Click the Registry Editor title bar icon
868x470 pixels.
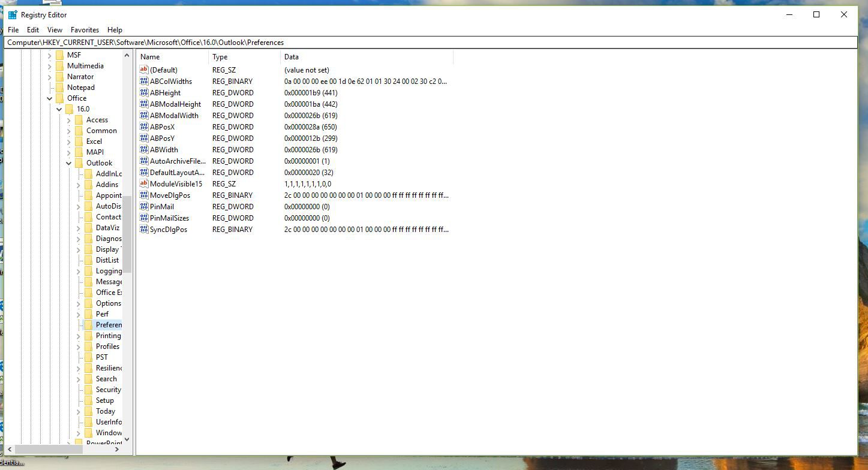(x=13, y=14)
